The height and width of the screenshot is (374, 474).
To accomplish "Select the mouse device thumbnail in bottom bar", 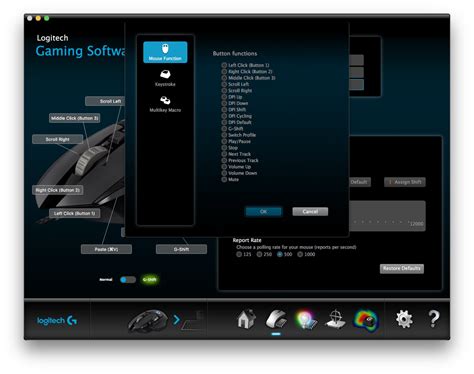I will pos(148,321).
